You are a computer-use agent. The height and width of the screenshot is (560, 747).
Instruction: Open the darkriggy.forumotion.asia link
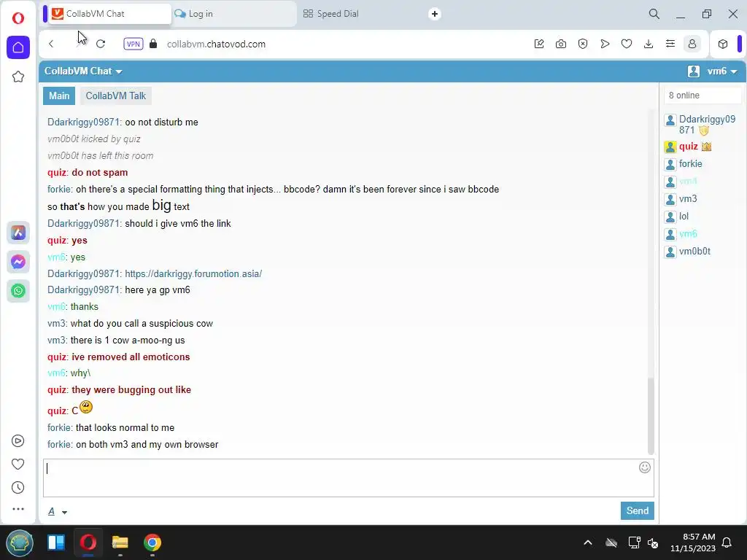[193, 274]
